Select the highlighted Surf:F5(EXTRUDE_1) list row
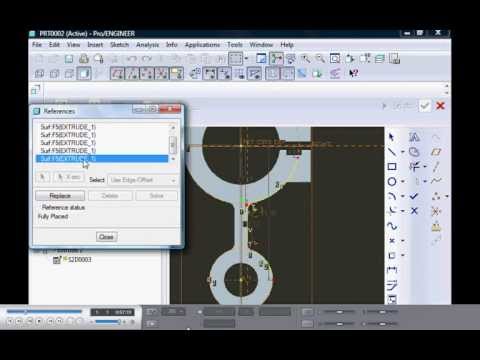 click(102, 159)
